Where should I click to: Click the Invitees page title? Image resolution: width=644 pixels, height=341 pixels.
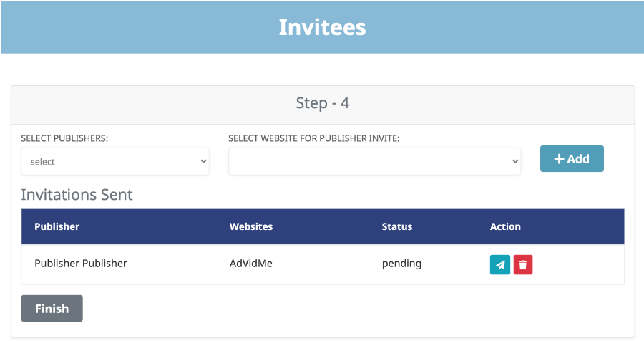point(322,27)
